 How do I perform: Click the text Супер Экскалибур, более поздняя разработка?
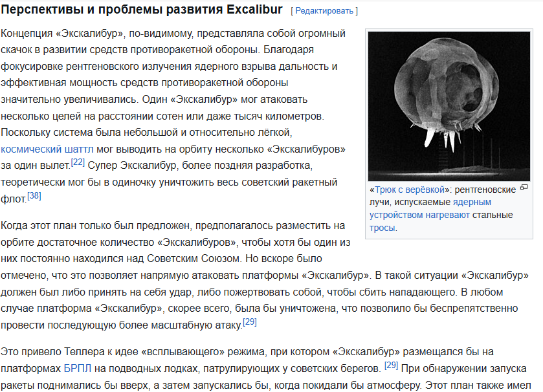[x=200, y=166]
